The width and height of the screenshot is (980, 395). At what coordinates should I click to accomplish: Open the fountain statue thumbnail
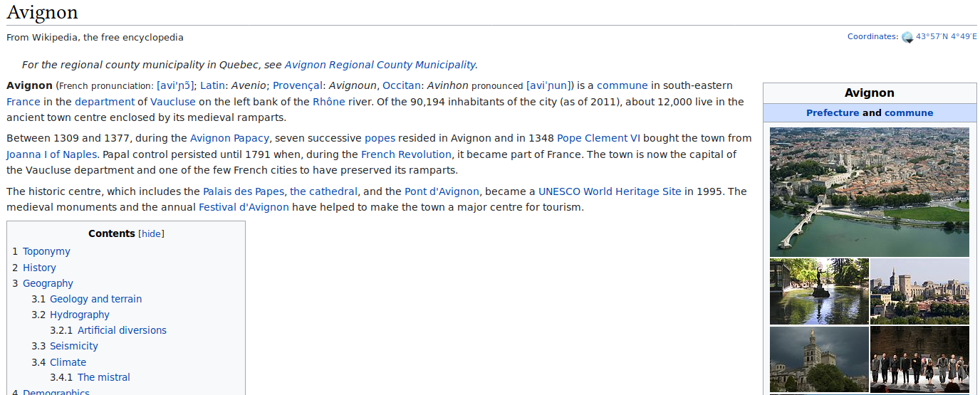[x=819, y=291]
